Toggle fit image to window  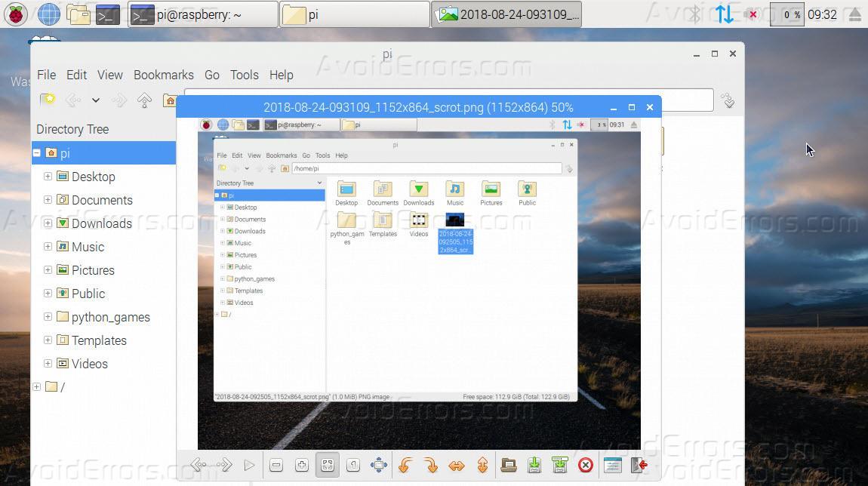tap(327, 466)
